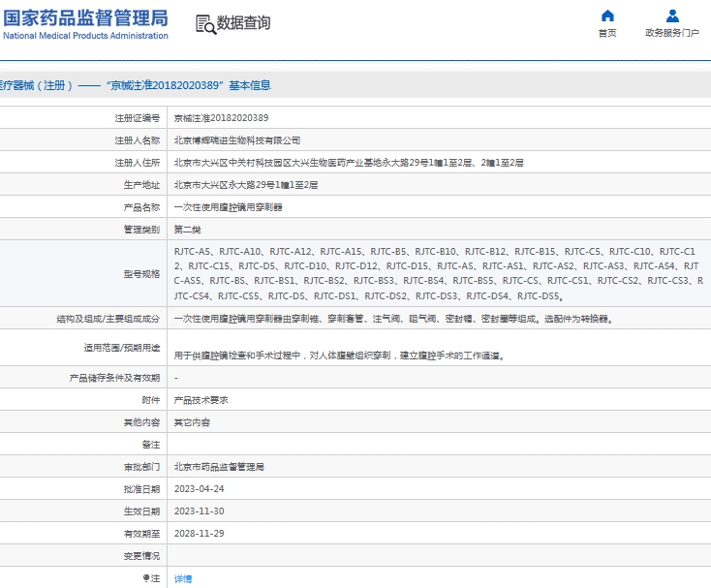The width and height of the screenshot is (711, 588).
Task: Click the 注册人名称 label
Action: 138,140
